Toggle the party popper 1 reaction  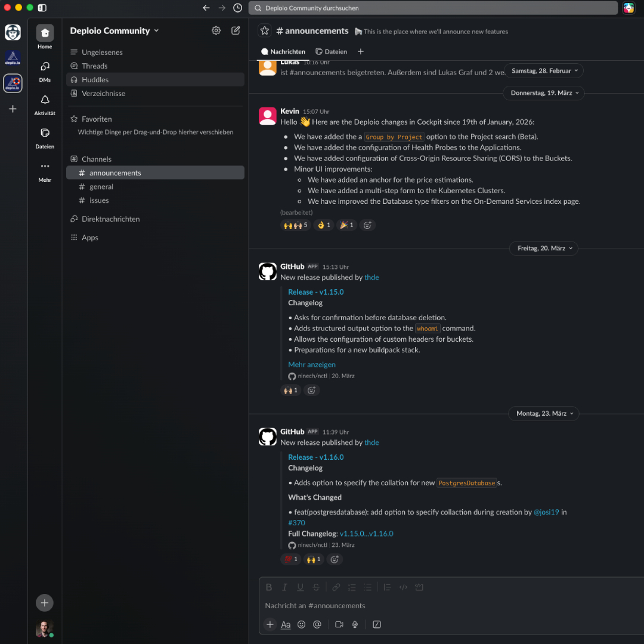tap(346, 225)
